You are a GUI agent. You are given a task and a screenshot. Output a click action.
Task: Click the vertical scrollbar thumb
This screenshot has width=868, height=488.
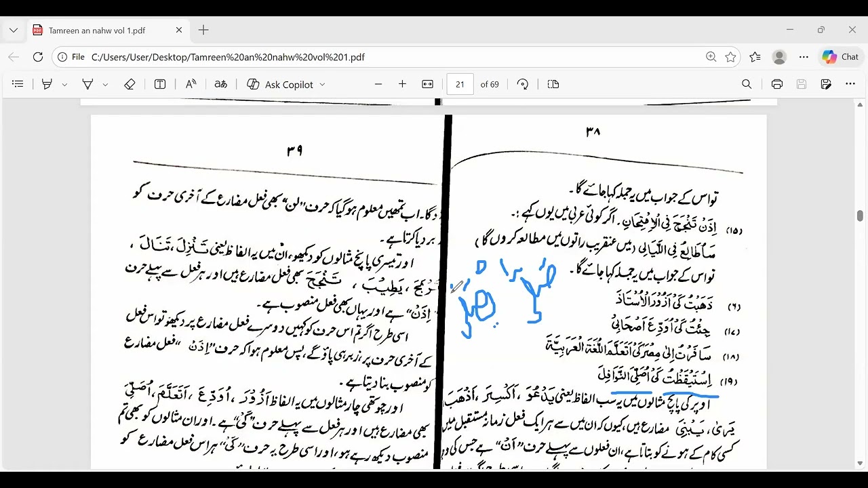pyautogui.click(x=860, y=216)
